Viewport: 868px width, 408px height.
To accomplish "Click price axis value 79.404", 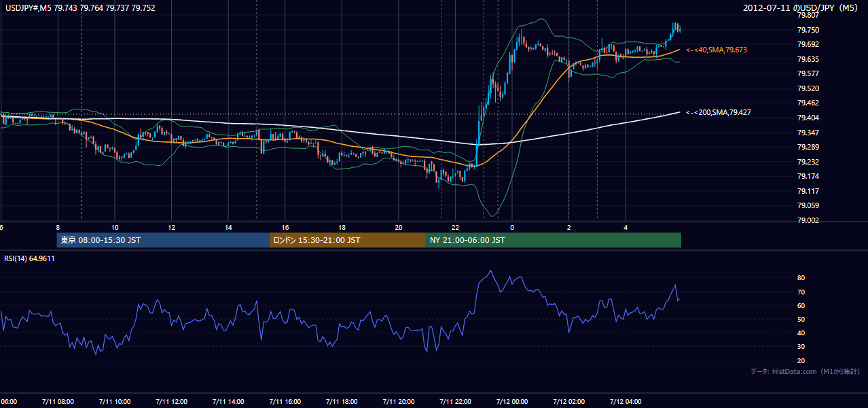I will click(807, 118).
